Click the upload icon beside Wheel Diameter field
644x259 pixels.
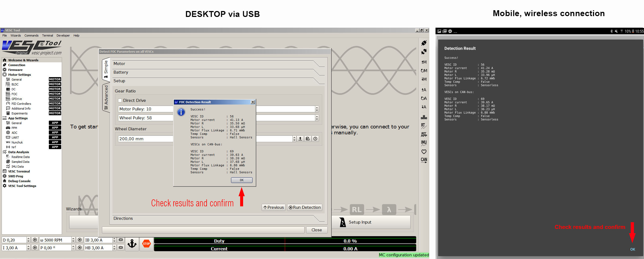tap(300, 139)
